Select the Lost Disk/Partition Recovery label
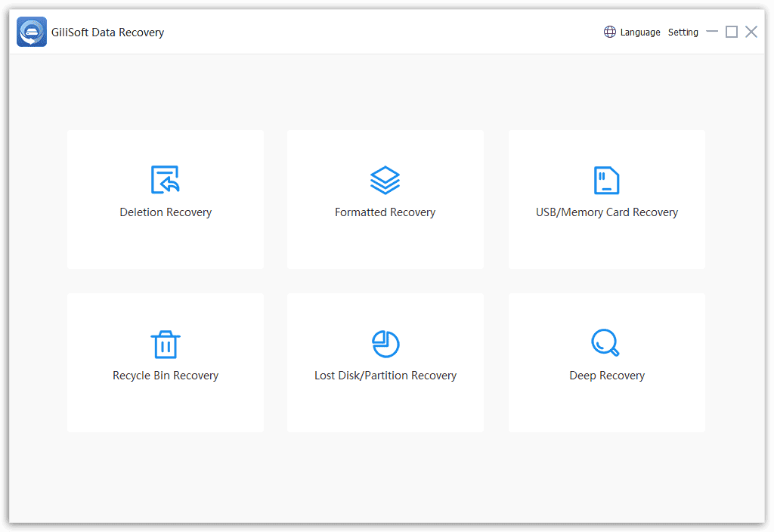The height and width of the screenshot is (532, 774). [x=385, y=376]
